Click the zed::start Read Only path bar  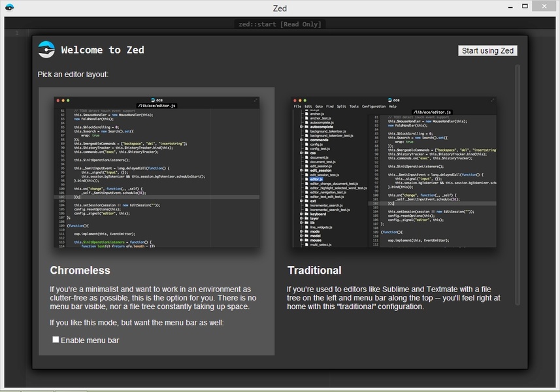280,24
